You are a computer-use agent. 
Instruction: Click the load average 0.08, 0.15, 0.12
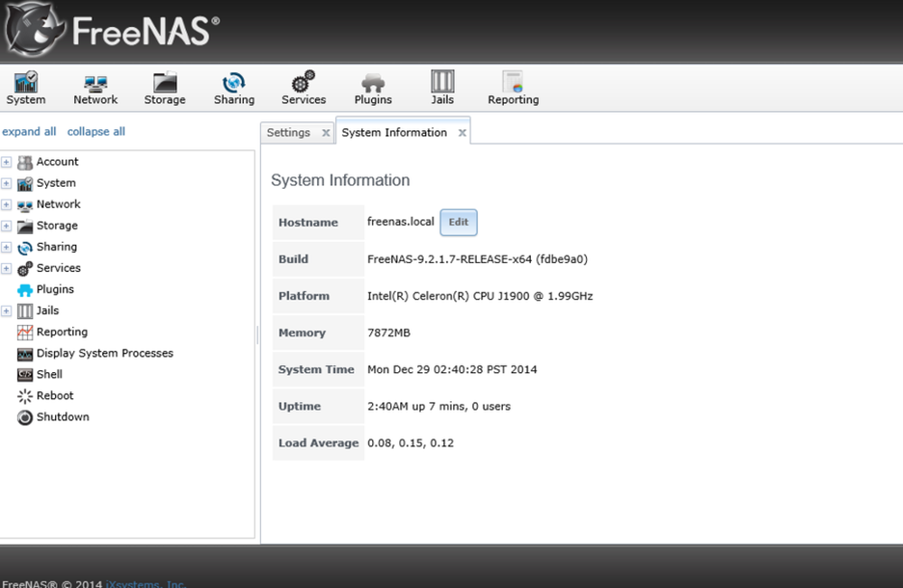[x=411, y=443]
